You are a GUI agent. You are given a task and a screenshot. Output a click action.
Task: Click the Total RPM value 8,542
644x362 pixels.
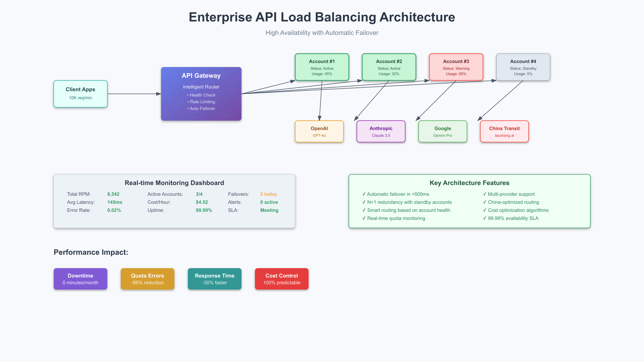[x=113, y=194]
